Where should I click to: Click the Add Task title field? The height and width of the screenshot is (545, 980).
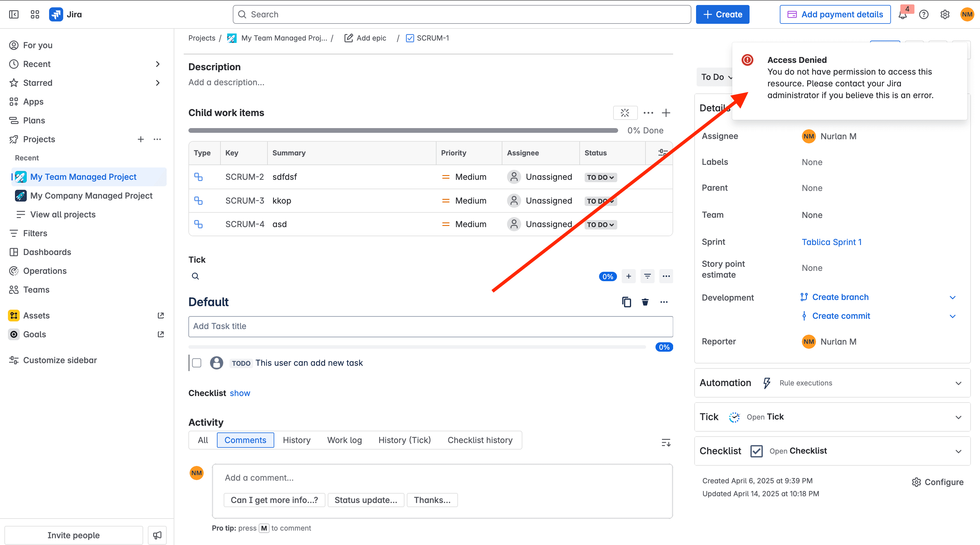[431, 326]
